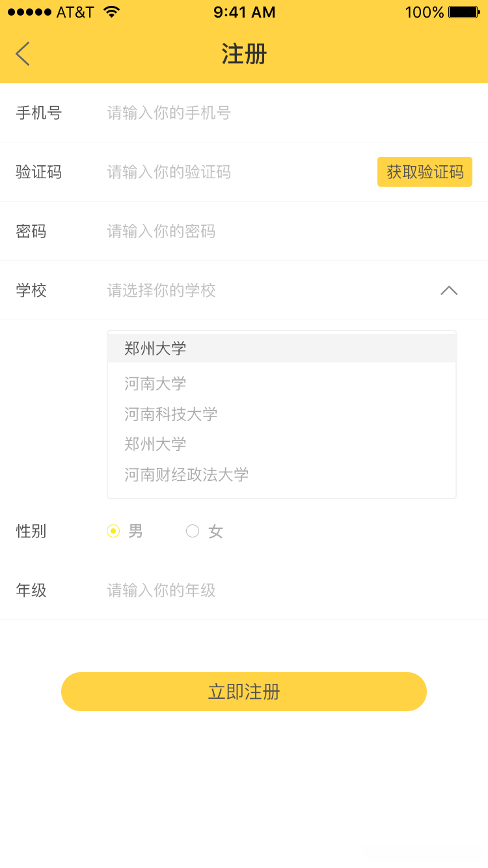The image size is (488, 868).
Task: Collapse the school list with the up chevron
Action: coord(449,290)
